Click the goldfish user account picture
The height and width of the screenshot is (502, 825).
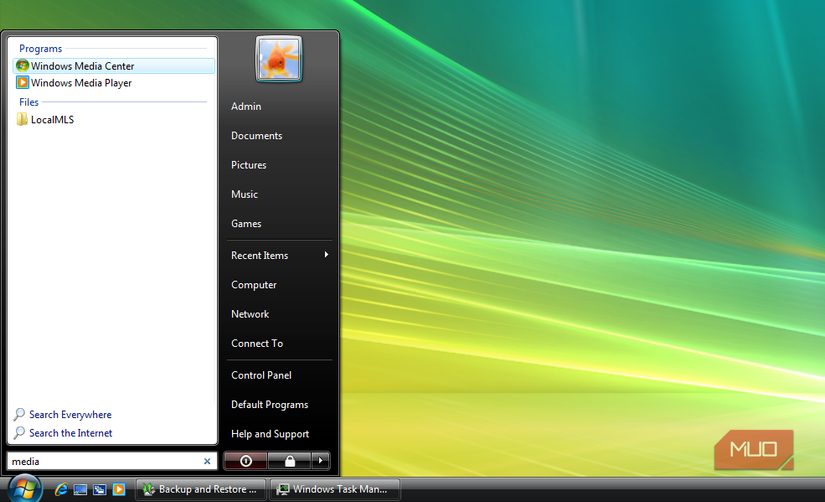point(279,59)
